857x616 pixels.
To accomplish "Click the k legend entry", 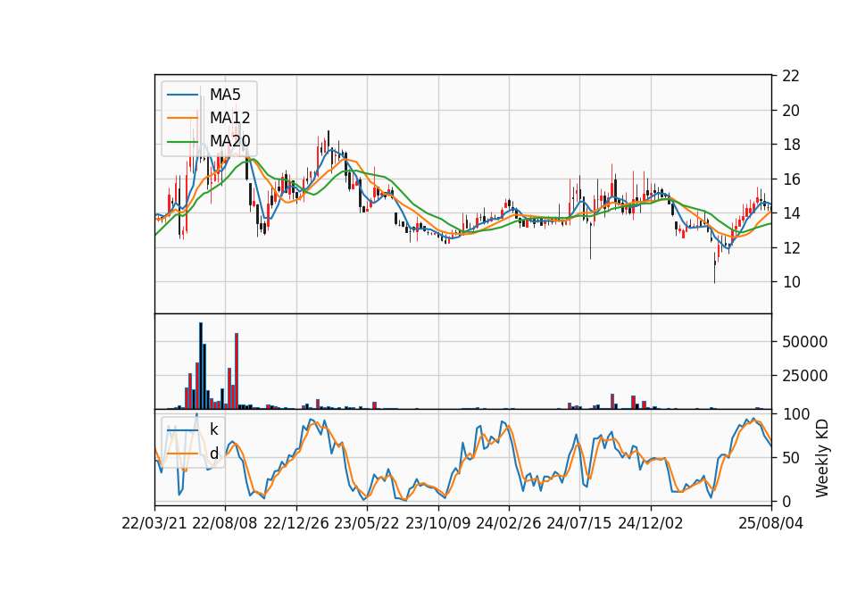I will (x=213, y=429).
